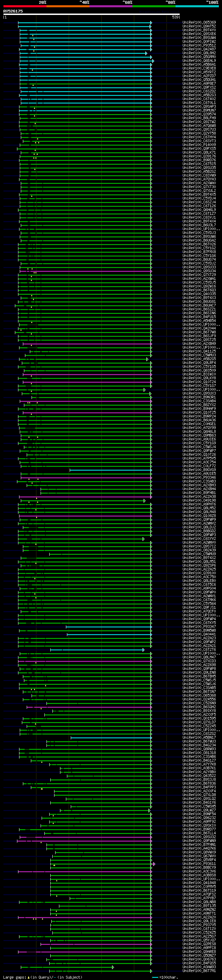Click the cyan alignment bar for UniRef100_B9GVG9
Viewport: 222px width, 980px height.
click(x=110, y=470)
